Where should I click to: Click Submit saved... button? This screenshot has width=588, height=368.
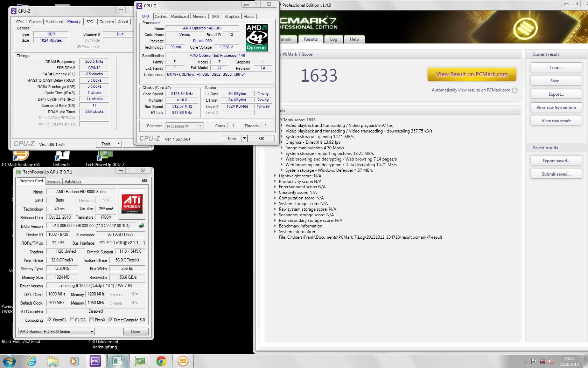point(556,174)
